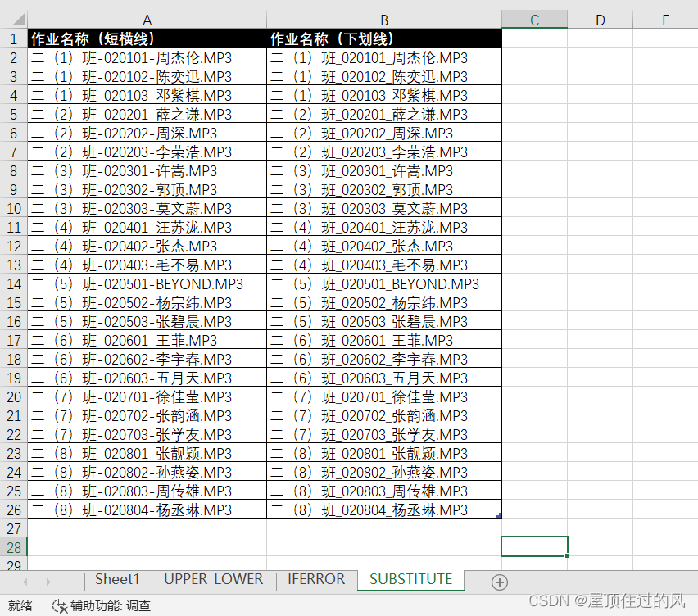Select cell 二（8）班_020804_杨丞琳.MP3

pyautogui.click(x=384, y=510)
